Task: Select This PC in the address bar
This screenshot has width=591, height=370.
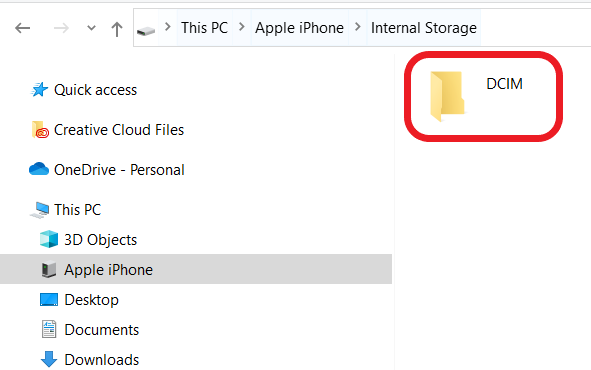Action: (205, 28)
